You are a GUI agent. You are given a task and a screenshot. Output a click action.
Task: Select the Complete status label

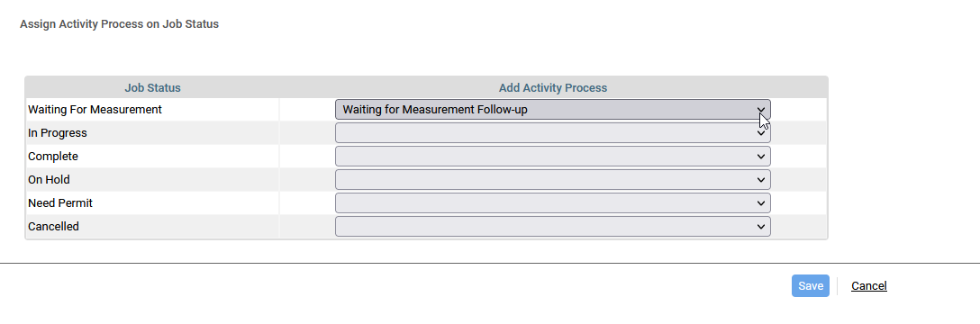(x=53, y=156)
